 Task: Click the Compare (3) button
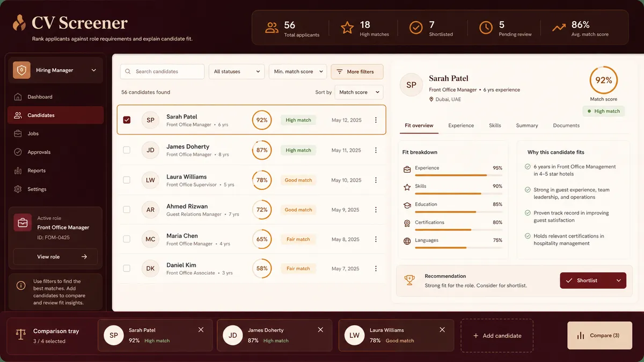[600, 336]
